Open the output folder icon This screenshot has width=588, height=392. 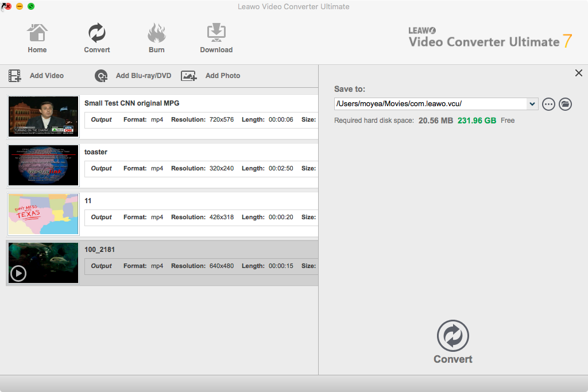[566, 104]
